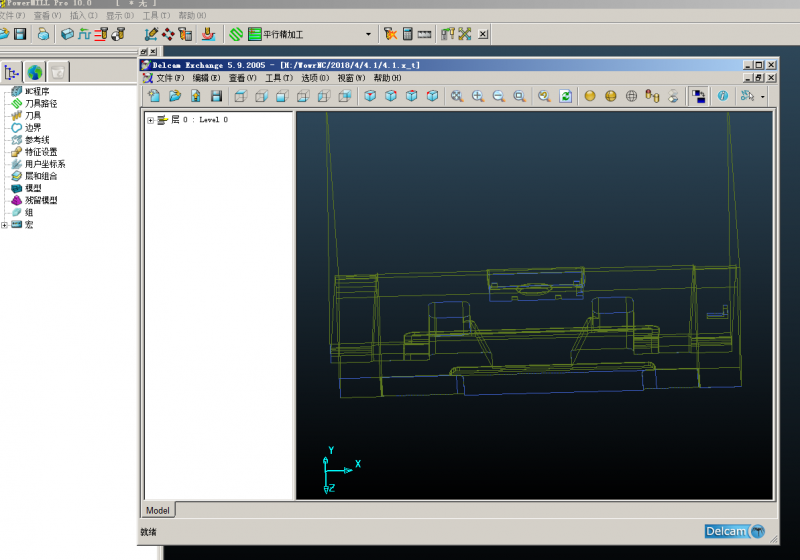
Task: Click the feeds and speeds icon in PowerMILL
Action: pos(84,34)
